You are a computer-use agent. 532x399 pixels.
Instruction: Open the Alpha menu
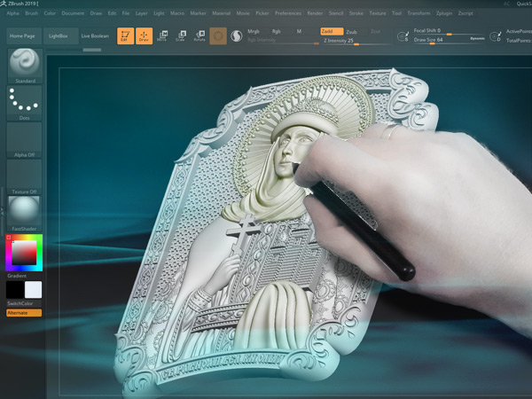(13, 13)
